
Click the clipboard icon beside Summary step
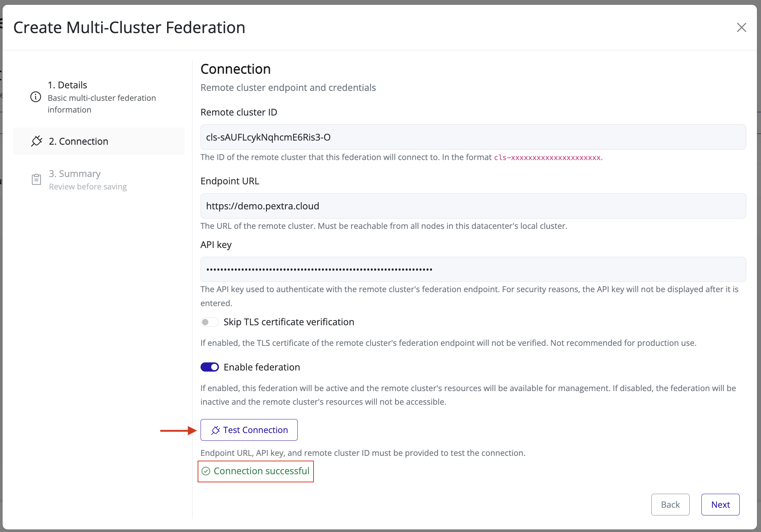(x=36, y=180)
